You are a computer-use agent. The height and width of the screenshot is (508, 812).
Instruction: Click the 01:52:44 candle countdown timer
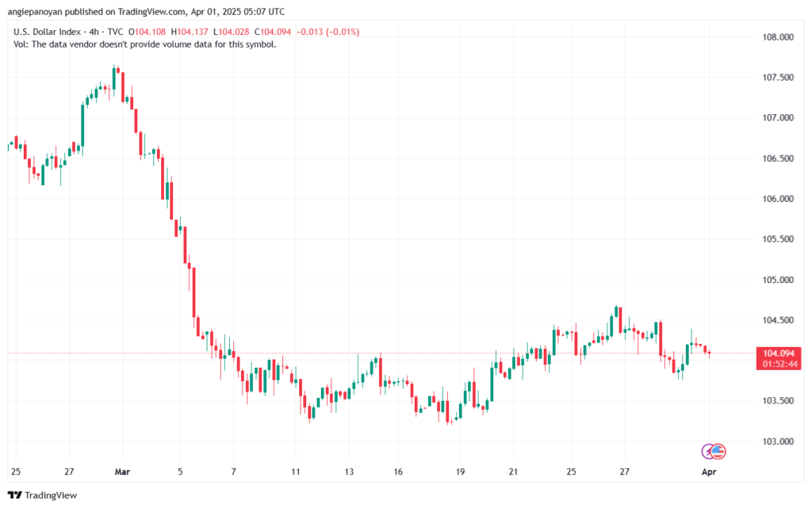pos(777,363)
